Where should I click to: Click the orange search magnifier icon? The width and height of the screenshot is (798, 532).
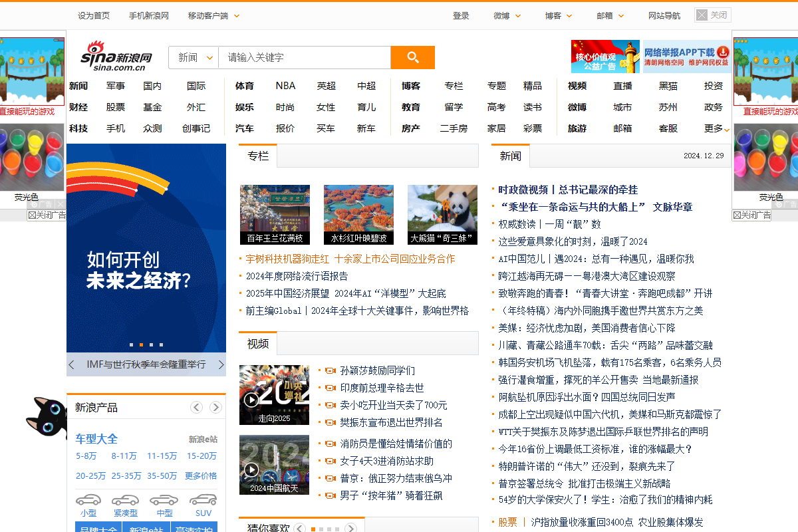click(412, 58)
